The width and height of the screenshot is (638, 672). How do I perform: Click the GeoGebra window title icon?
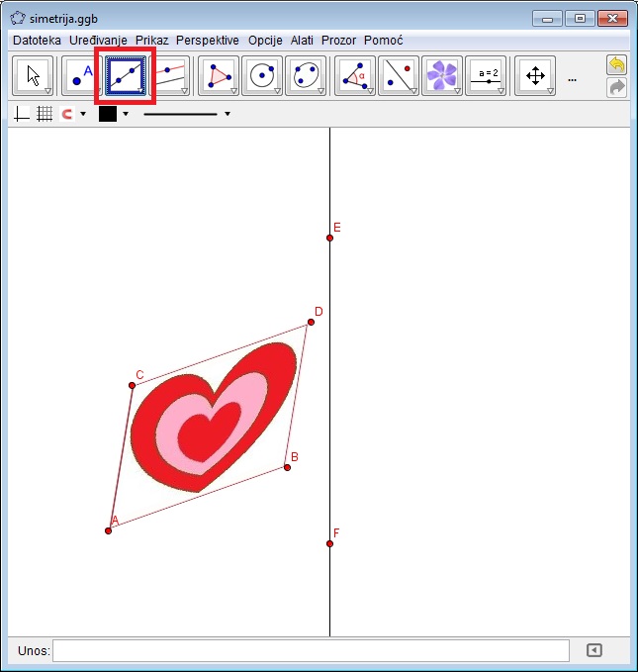pos(18,19)
